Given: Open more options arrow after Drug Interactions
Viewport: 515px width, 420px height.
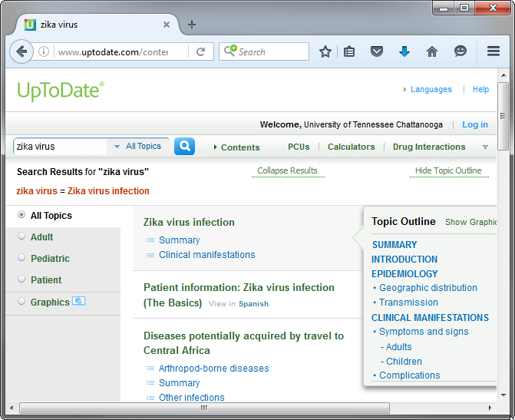Looking at the screenshot, I should [485, 147].
